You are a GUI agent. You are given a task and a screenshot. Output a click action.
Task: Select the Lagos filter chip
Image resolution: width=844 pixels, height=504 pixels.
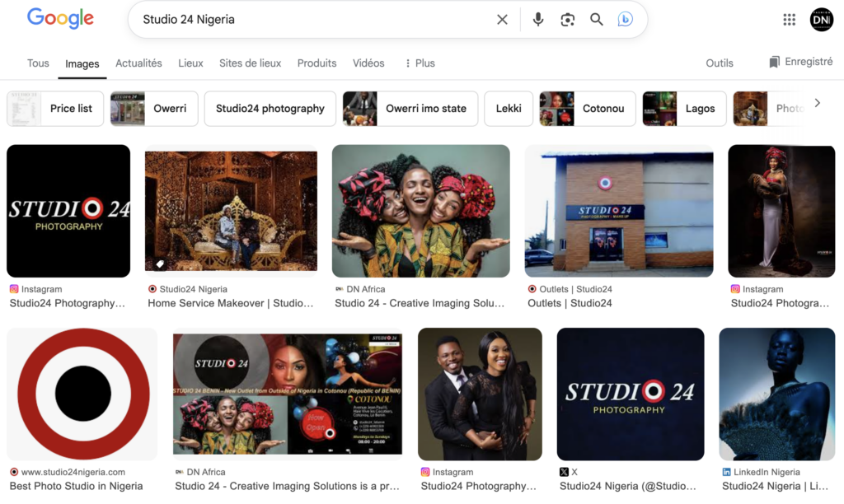click(x=684, y=108)
